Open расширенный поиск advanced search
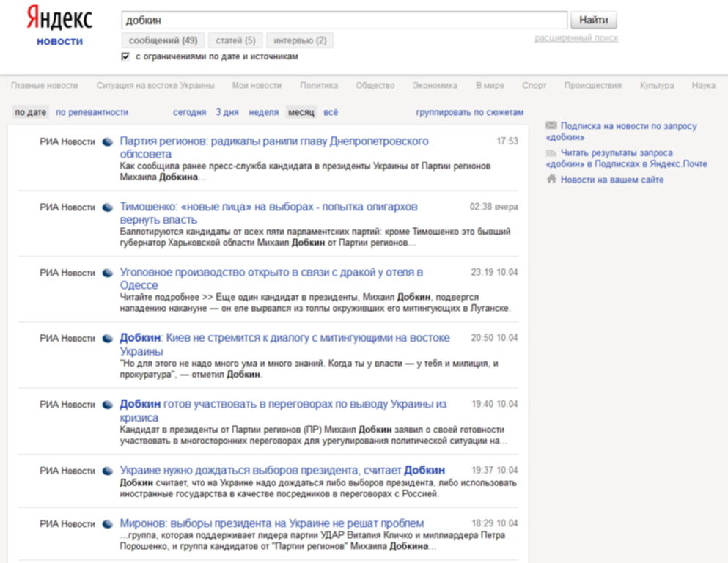 576,38
